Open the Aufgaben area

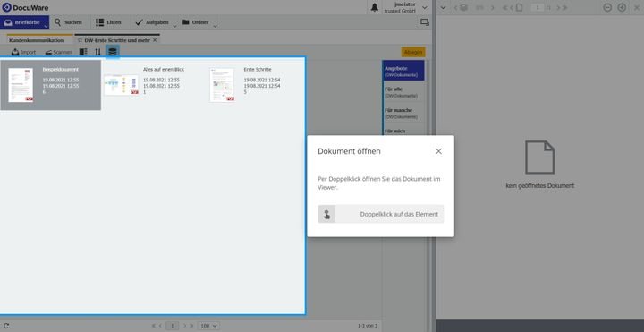[x=152, y=22]
